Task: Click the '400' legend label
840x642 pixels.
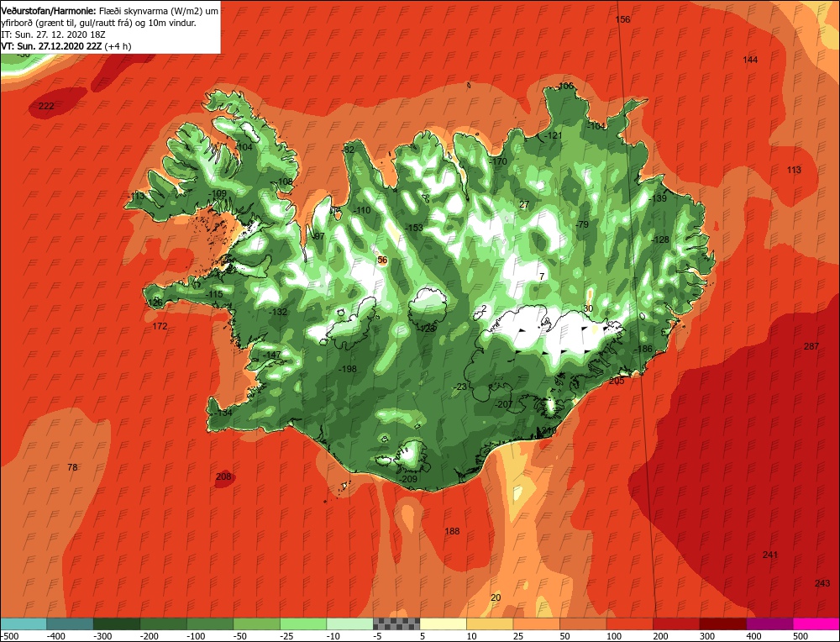Action: click(753, 636)
